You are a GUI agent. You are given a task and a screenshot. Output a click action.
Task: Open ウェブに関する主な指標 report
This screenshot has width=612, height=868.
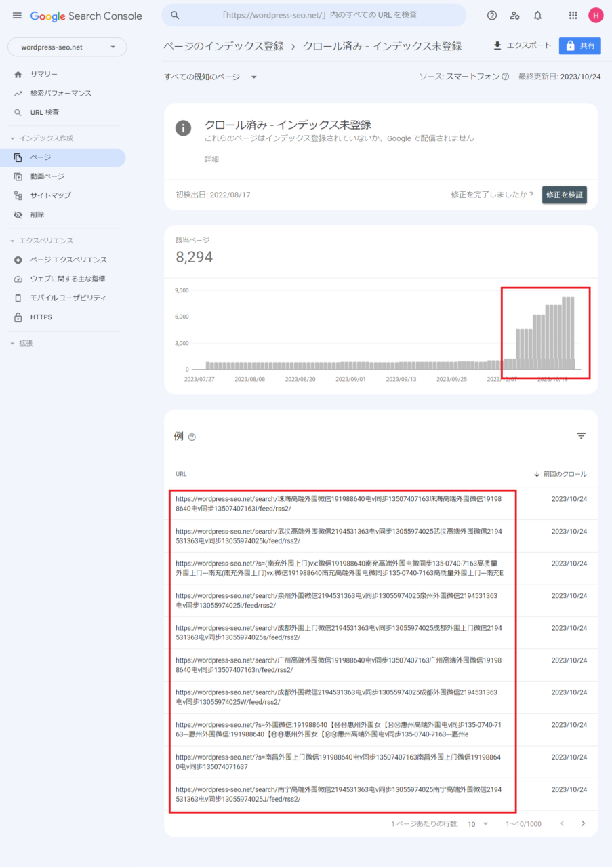62,279
